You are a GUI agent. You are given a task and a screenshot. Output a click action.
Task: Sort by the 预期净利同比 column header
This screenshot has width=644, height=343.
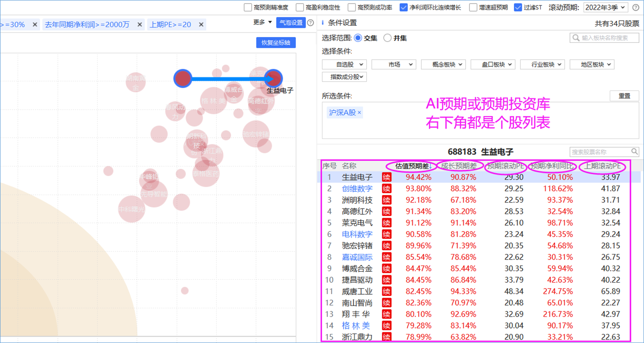[552, 166]
